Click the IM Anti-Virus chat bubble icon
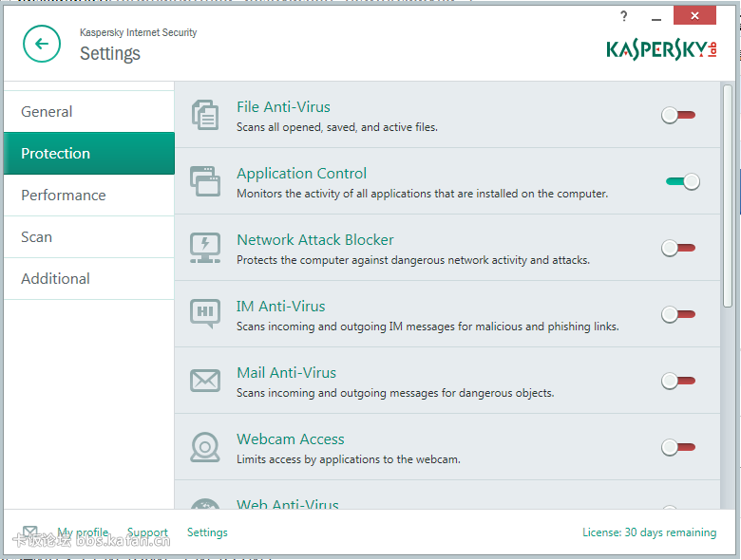The height and width of the screenshot is (560, 741). 205,313
